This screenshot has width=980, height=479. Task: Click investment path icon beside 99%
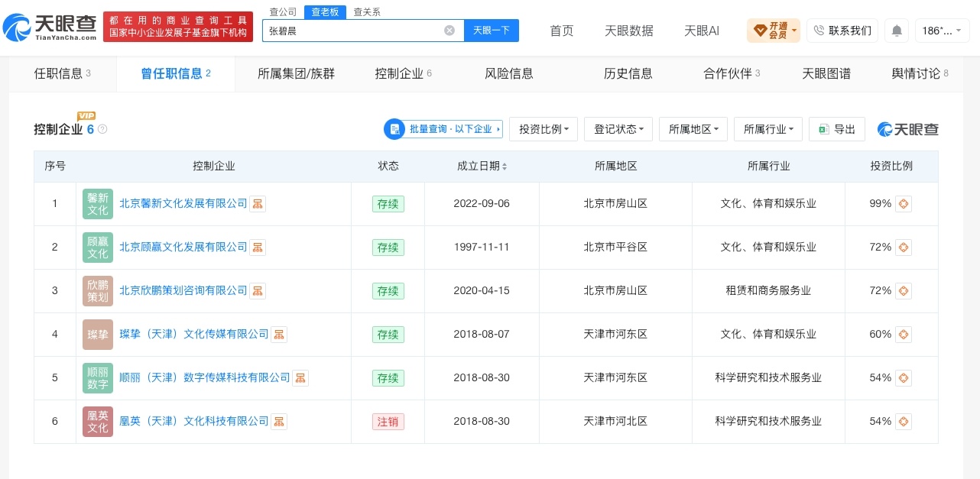click(904, 204)
